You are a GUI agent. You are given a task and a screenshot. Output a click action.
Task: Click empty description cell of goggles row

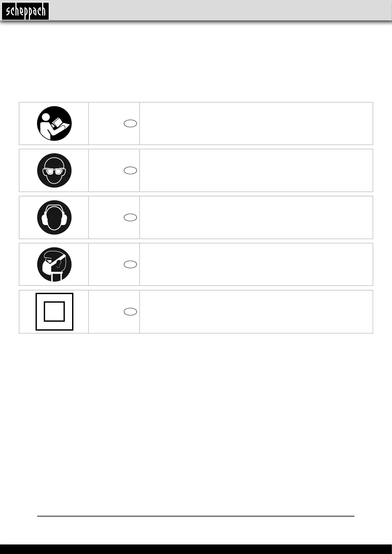pos(256,170)
